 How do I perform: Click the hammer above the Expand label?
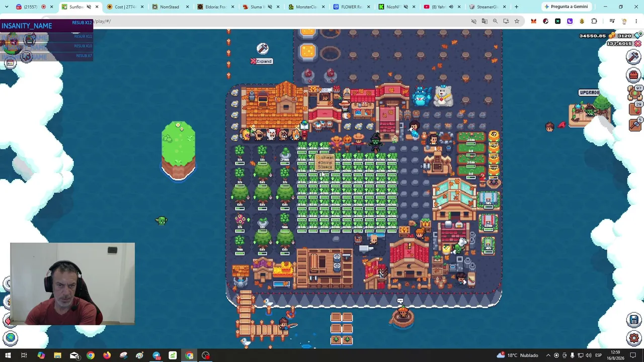tap(263, 48)
